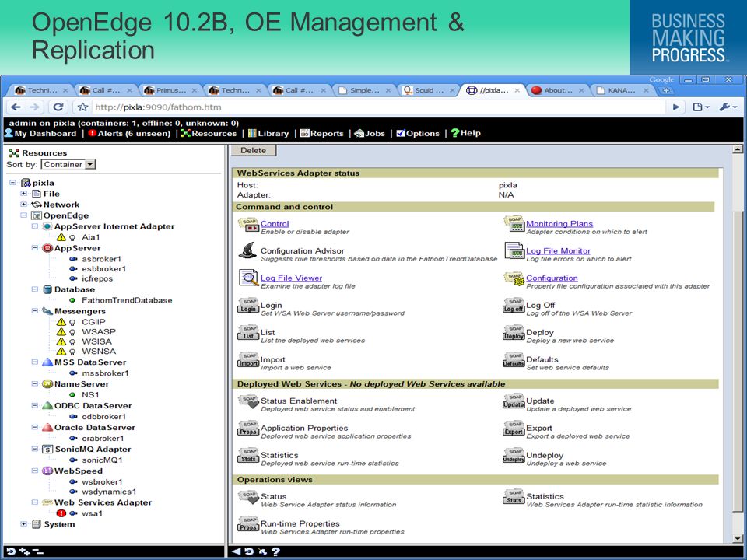Click the Defaults SOAP icon
Viewport: 747px width, 560px height.
pyautogui.click(x=514, y=360)
